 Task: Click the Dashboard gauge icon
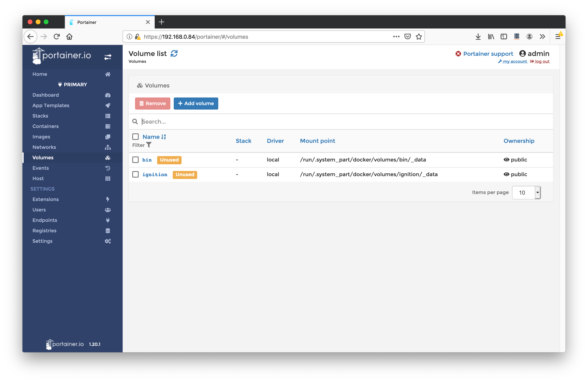(x=108, y=95)
